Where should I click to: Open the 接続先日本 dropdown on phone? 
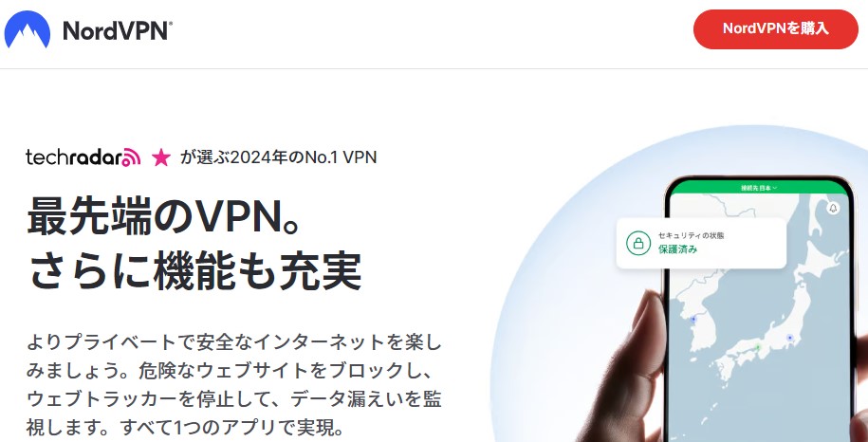(x=759, y=188)
